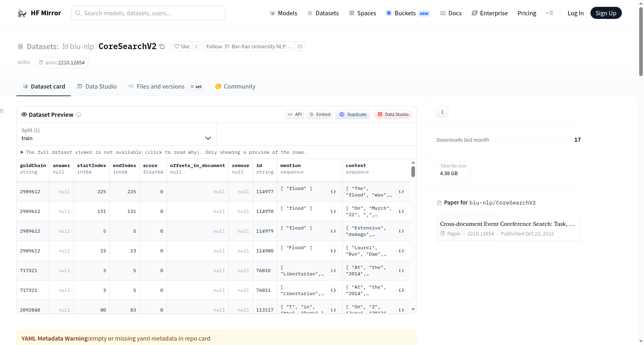Expand context cell for row 76811
Viewport: 644px width, 345px height.
click(401, 290)
